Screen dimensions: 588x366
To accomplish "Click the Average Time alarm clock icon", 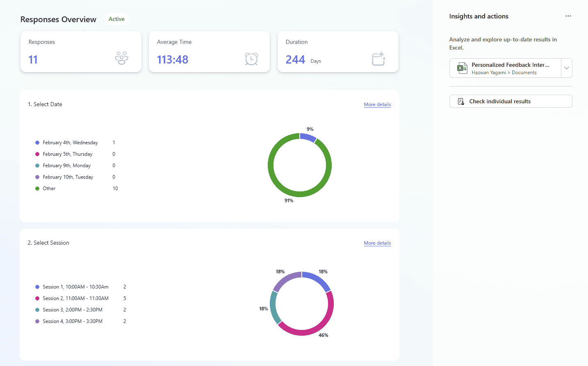I will coord(251,59).
